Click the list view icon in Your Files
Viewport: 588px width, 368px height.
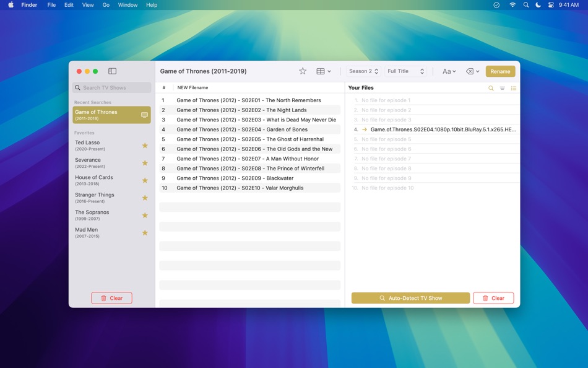click(x=513, y=88)
